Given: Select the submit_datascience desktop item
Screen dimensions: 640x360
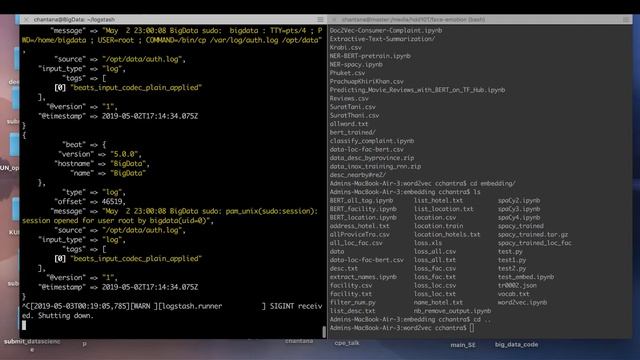Looking at the screenshot, I should [32, 344].
